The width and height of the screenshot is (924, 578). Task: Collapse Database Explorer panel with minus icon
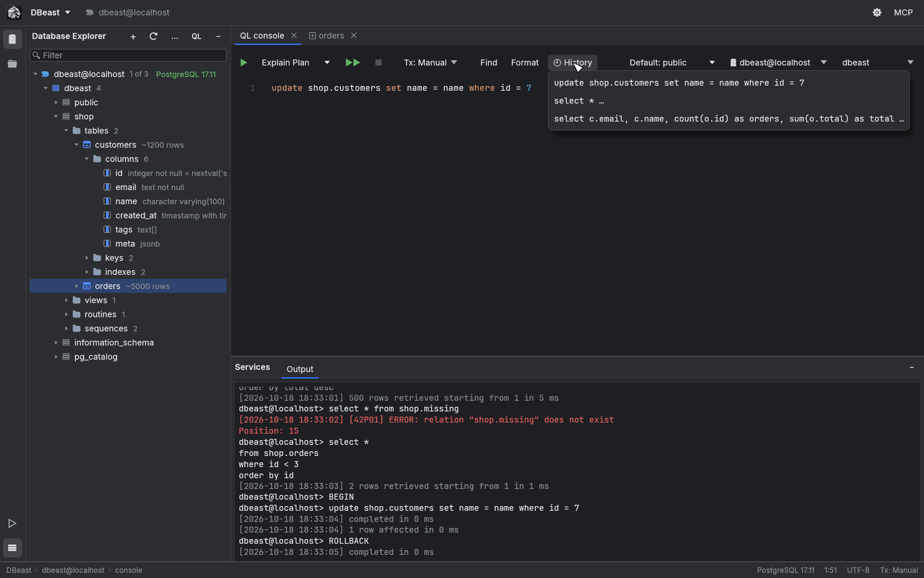point(218,37)
